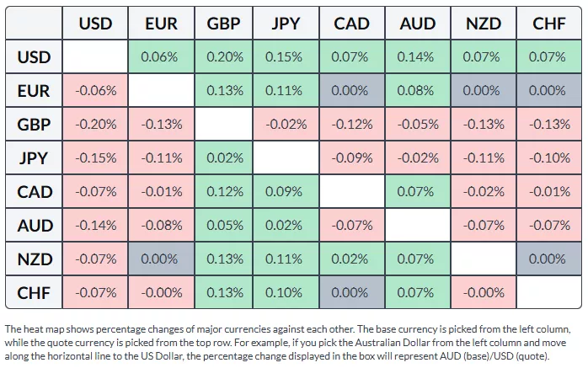Click the CHF column header
The image size is (588, 368).
click(x=548, y=24)
